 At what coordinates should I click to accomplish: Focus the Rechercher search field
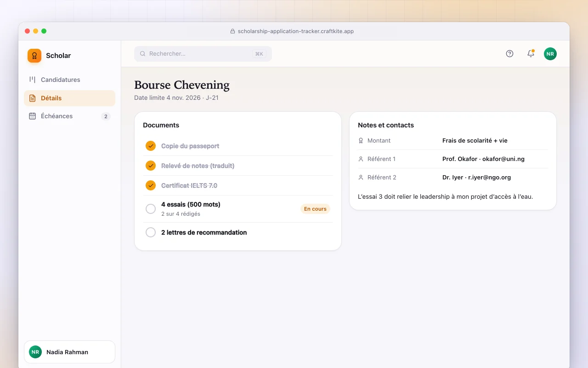[203, 54]
